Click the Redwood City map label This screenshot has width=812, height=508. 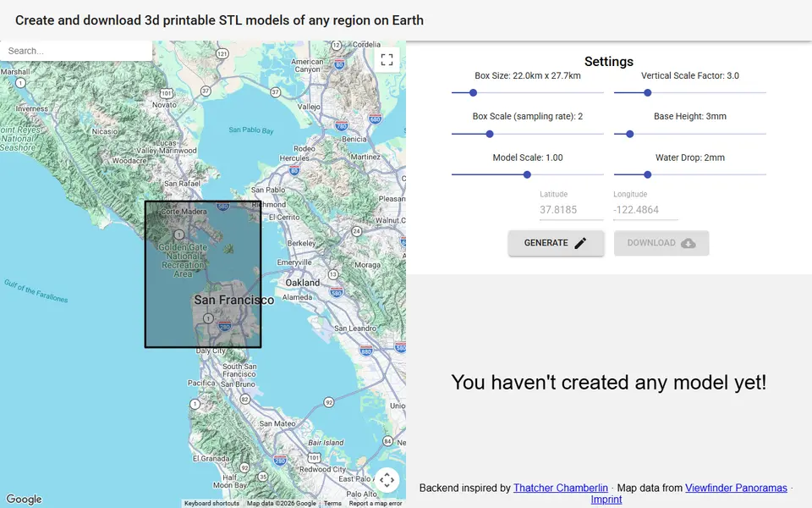pos(322,469)
